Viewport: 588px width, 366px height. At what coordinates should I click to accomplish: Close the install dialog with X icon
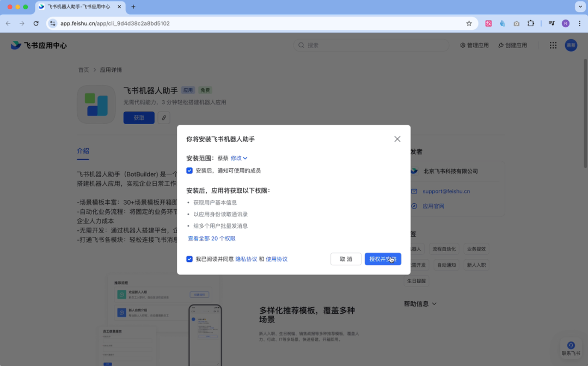click(x=397, y=139)
